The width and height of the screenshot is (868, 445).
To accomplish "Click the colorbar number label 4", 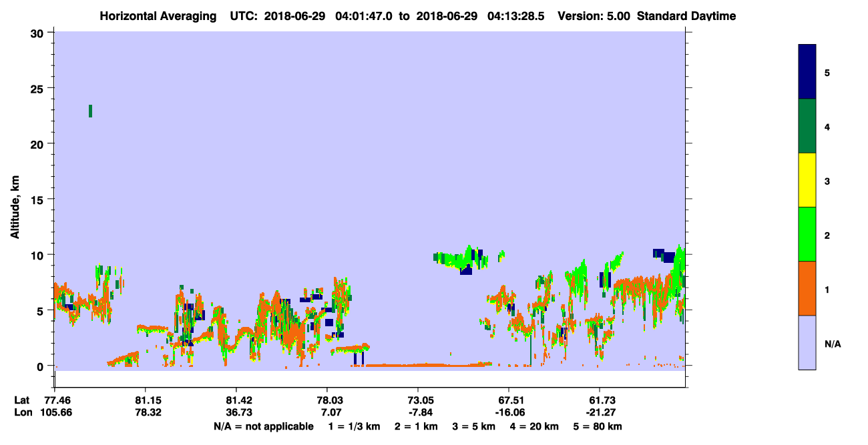I will [827, 127].
